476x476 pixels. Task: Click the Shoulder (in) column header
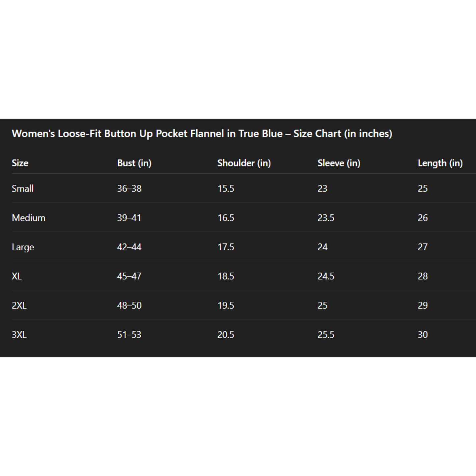tap(244, 163)
